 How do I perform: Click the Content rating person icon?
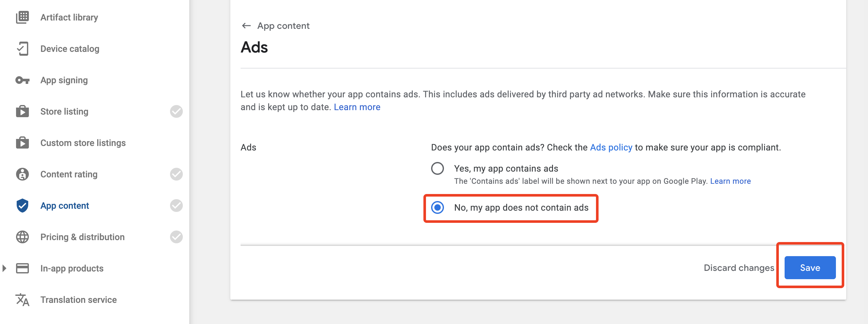click(x=22, y=174)
